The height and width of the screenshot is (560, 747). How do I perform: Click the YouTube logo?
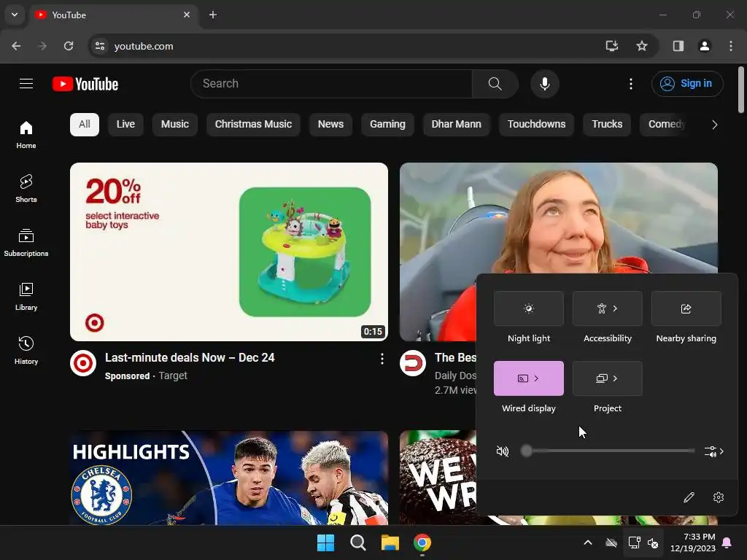coord(85,84)
